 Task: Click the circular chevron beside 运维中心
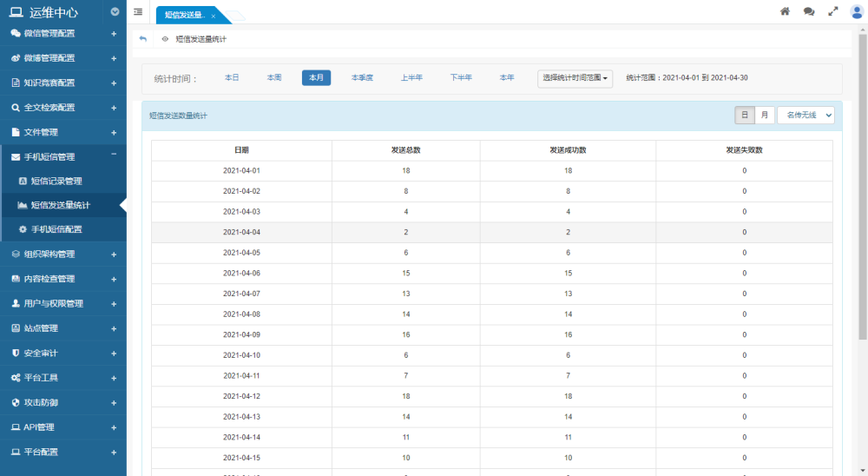tap(115, 12)
